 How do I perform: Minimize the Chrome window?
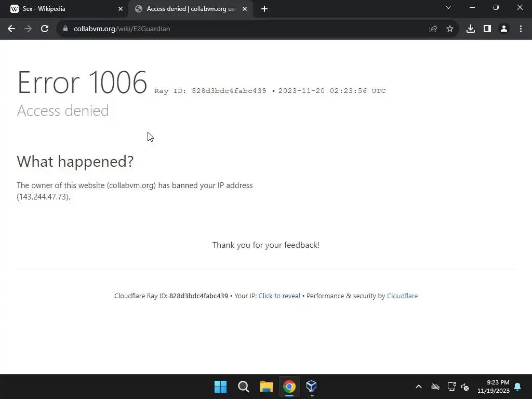pyautogui.click(x=472, y=7)
